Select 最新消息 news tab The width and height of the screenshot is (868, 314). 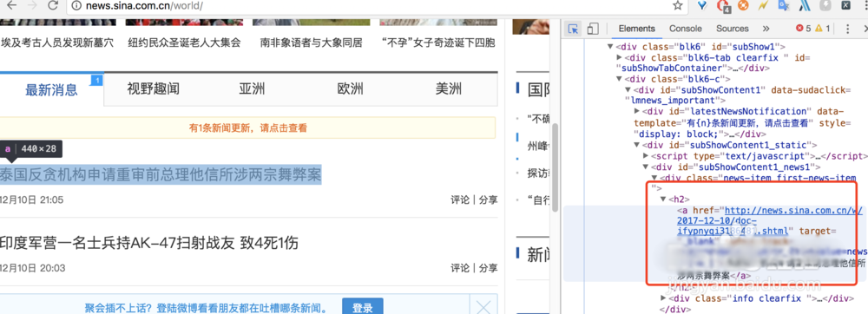[x=51, y=89]
